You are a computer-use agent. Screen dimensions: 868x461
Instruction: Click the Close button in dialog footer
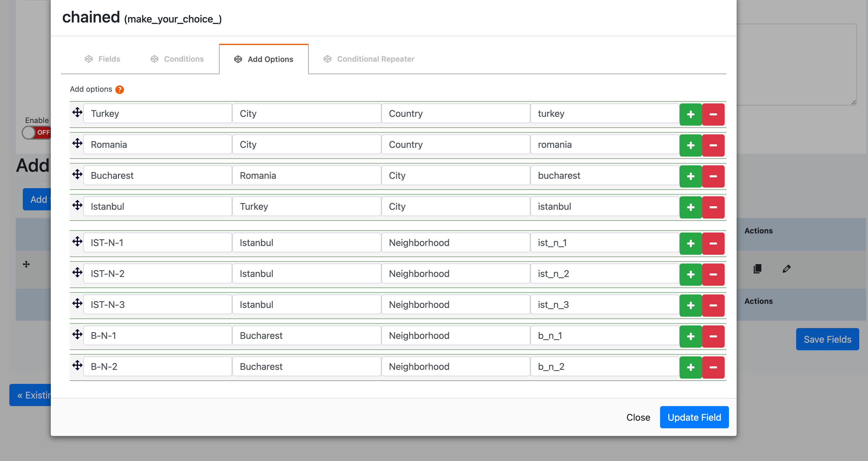point(638,417)
